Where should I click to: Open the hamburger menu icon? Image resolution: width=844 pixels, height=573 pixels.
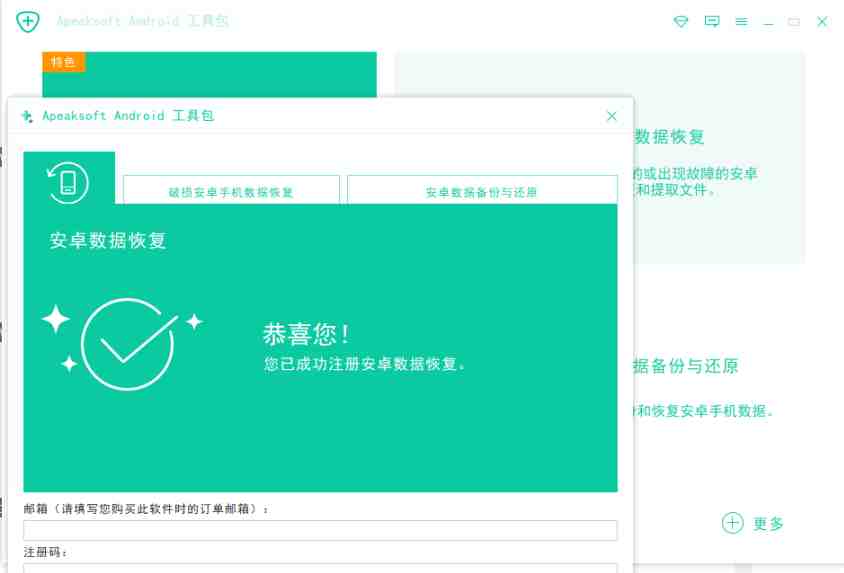(x=741, y=22)
